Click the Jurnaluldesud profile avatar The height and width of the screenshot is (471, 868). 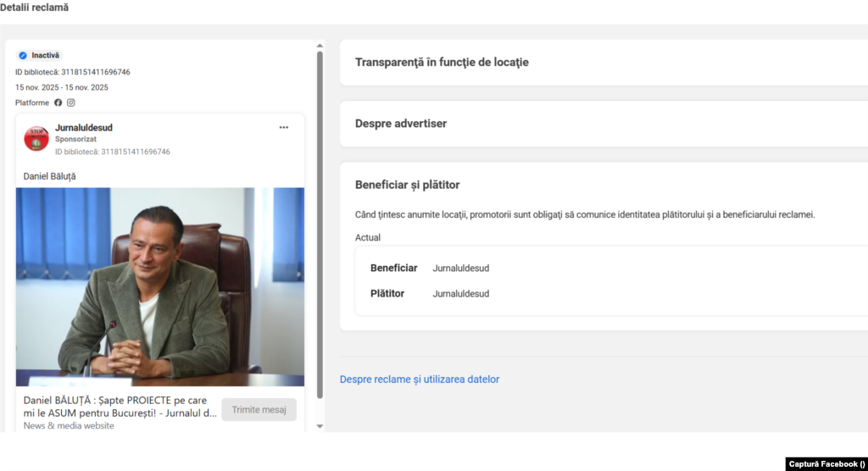[x=36, y=139]
